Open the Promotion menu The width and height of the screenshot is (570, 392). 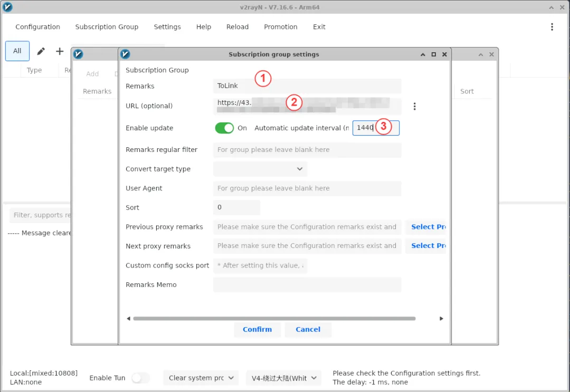pos(281,27)
